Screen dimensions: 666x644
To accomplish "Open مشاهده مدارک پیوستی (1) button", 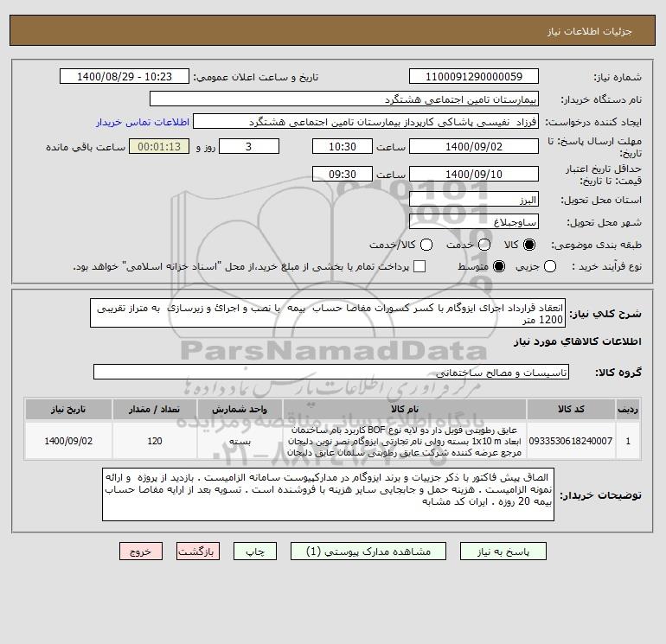I will coord(368,552).
